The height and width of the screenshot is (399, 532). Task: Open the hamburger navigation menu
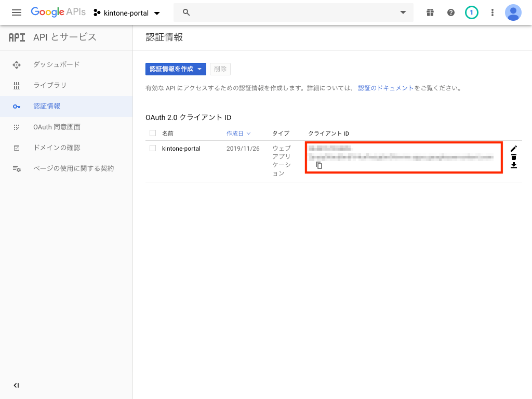pyautogui.click(x=17, y=12)
